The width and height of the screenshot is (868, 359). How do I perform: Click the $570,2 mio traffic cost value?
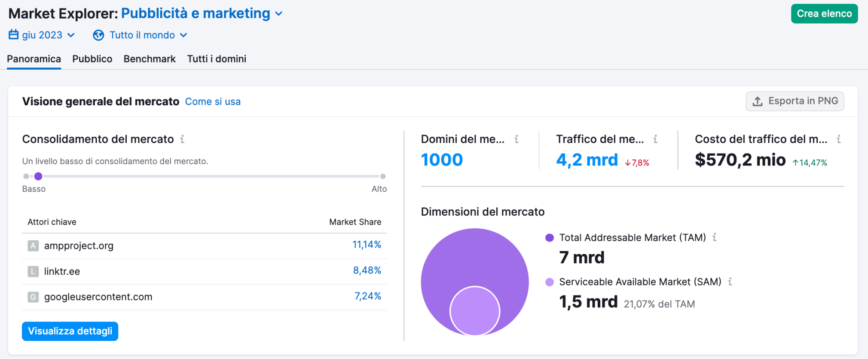740,160
